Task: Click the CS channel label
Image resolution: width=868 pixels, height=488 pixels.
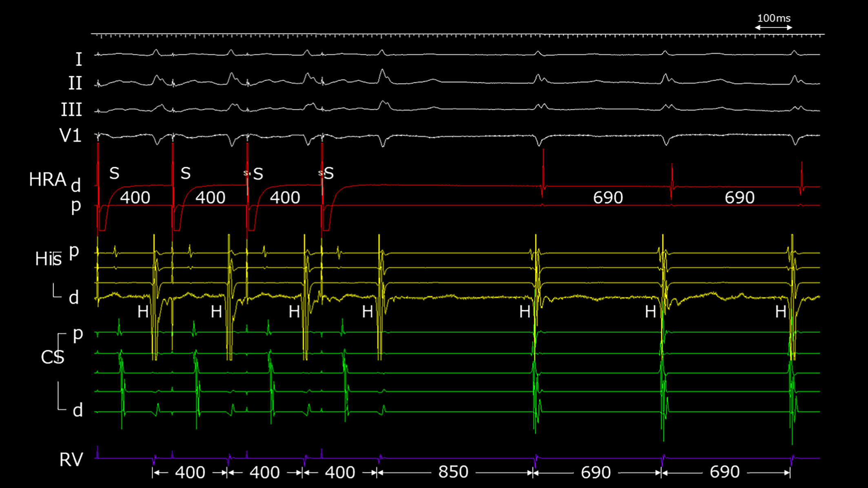Action: pos(53,357)
